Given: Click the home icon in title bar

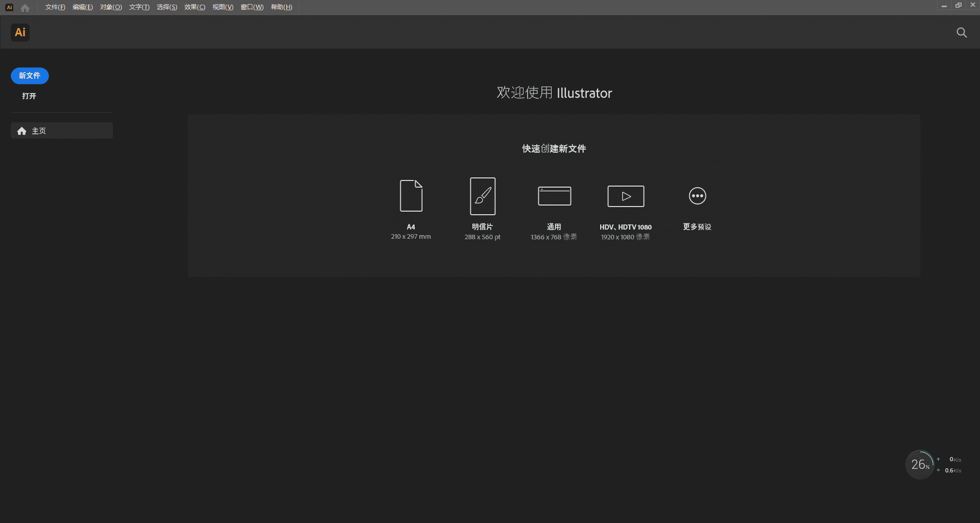Looking at the screenshot, I should click(25, 7).
